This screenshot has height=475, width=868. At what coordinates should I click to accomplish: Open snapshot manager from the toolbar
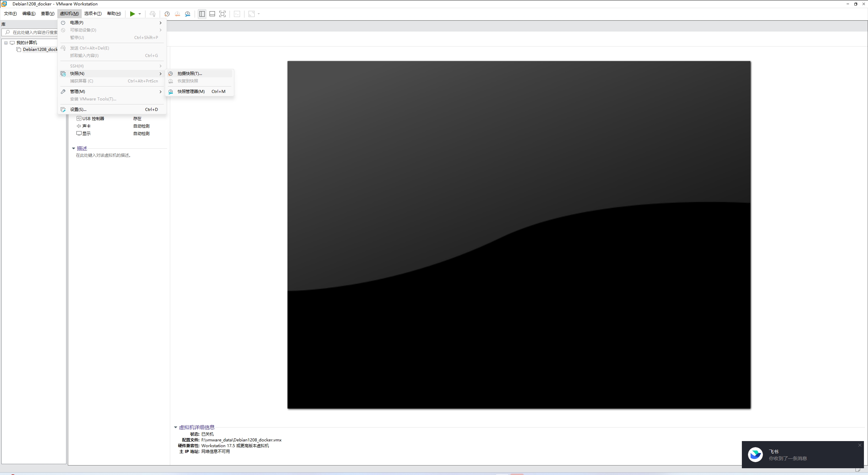pyautogui.click(x=188, y=14)
